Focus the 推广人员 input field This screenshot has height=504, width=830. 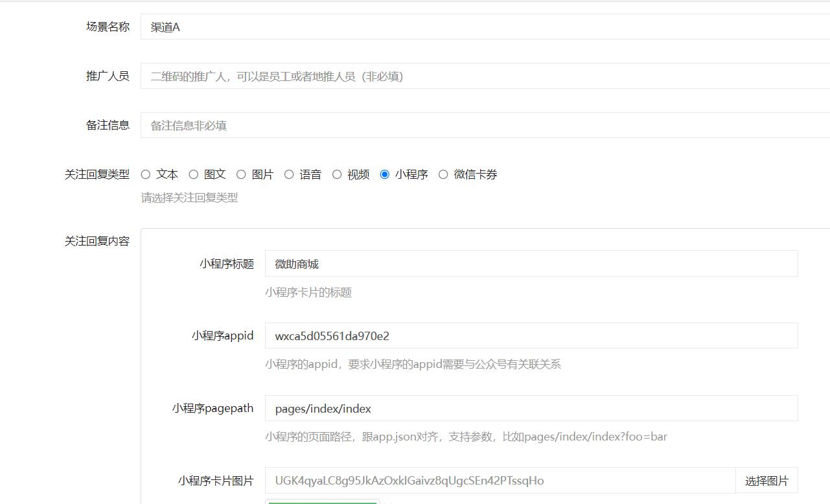pos(485,76)
